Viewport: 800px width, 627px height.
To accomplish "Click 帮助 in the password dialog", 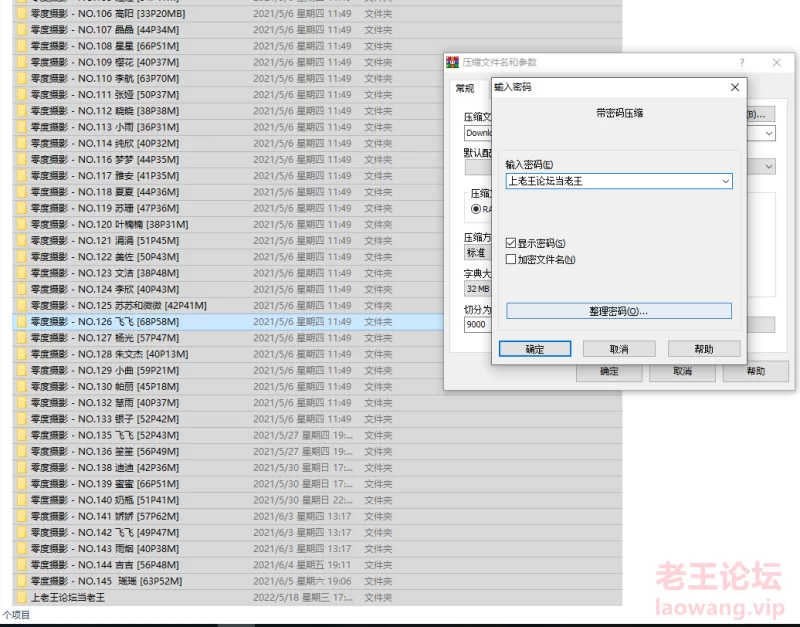I will pyautogui.click(x=707, y=348).
